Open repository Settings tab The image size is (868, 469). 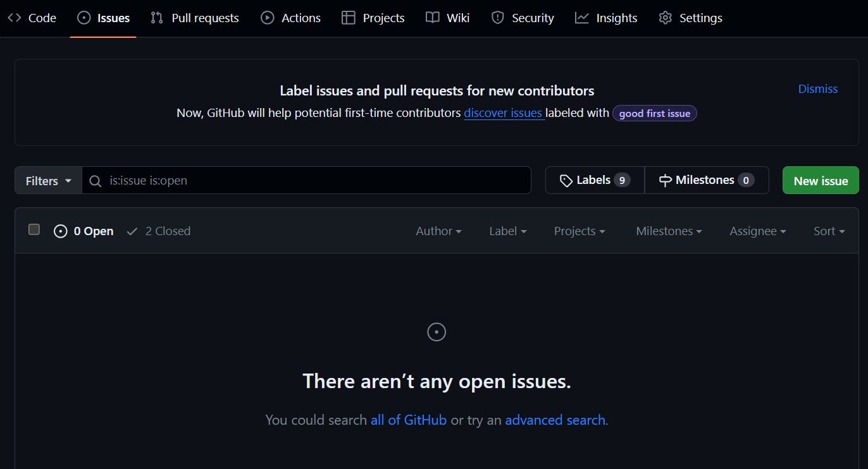pyautogui.click(x=690, y=18)
